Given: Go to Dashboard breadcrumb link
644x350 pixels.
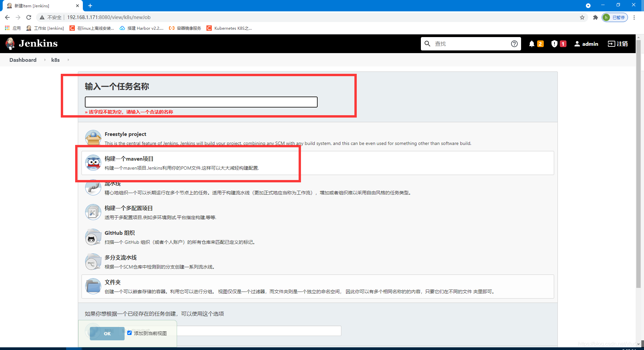Looking at the screenshot, I should click(23, 60).
